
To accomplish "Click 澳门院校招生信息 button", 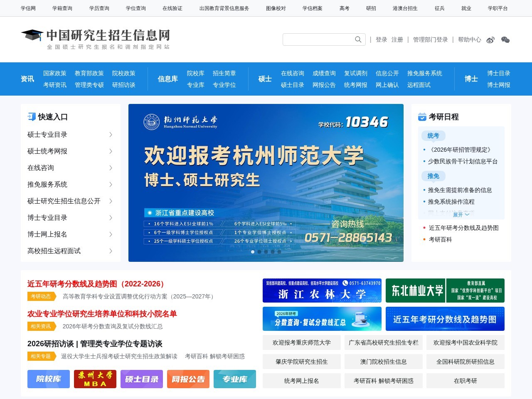I will [384, 362].
